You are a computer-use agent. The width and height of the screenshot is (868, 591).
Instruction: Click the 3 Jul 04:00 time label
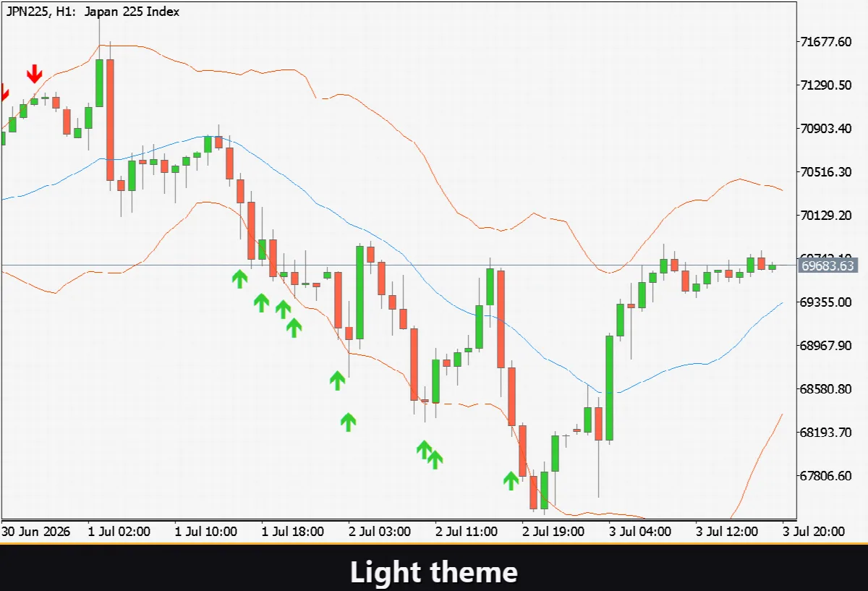tap(640, 532)
